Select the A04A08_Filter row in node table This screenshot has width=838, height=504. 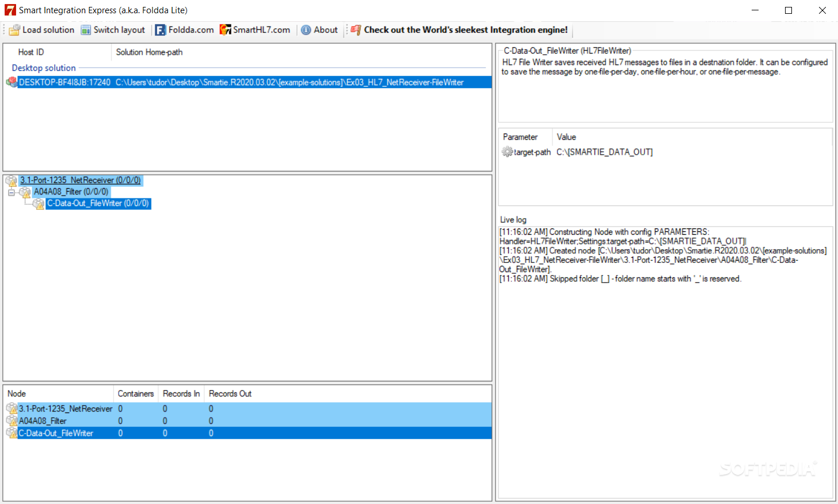click(x=248, y=421)
